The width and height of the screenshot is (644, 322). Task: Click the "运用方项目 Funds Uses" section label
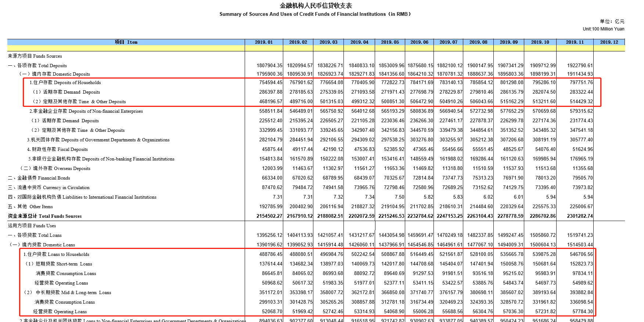pos(32,226)
